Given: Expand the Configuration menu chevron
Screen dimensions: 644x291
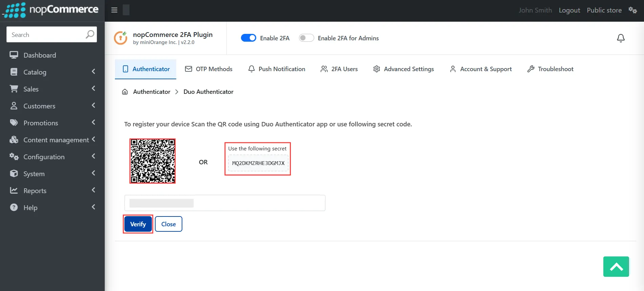Looking at the screenshot, I should tap(94, 156).
